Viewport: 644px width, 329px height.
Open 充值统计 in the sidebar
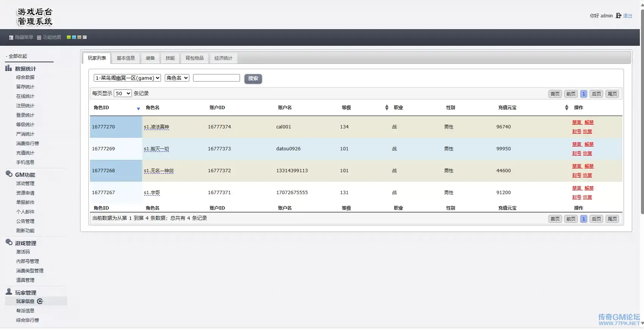25,153
